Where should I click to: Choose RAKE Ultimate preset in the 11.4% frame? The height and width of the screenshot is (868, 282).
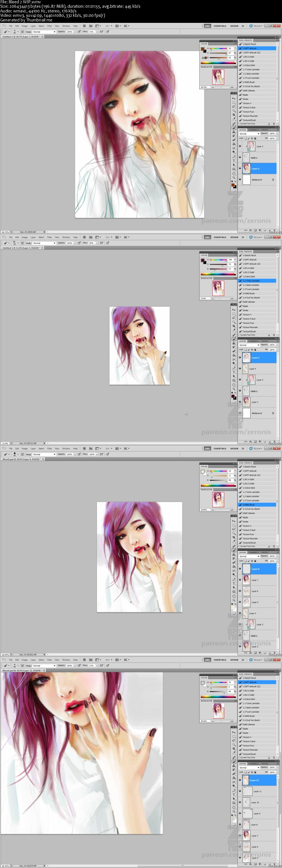[257, 302]
